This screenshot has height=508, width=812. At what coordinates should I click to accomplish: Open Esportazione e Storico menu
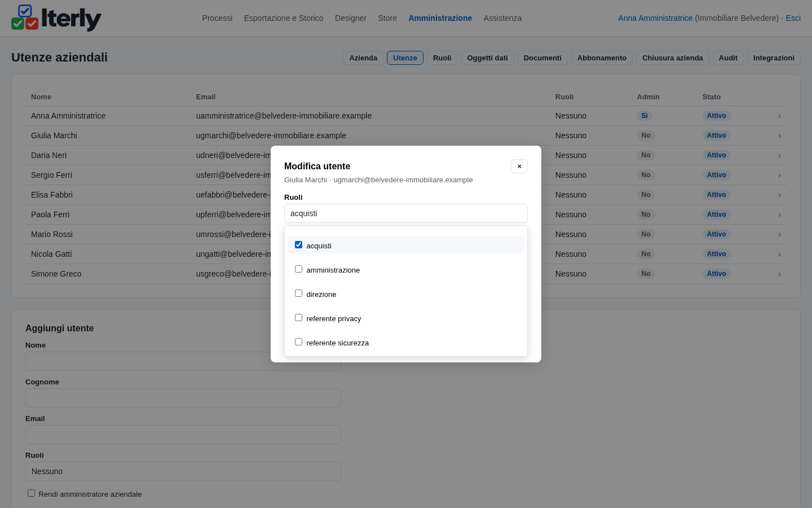(284, 18)
